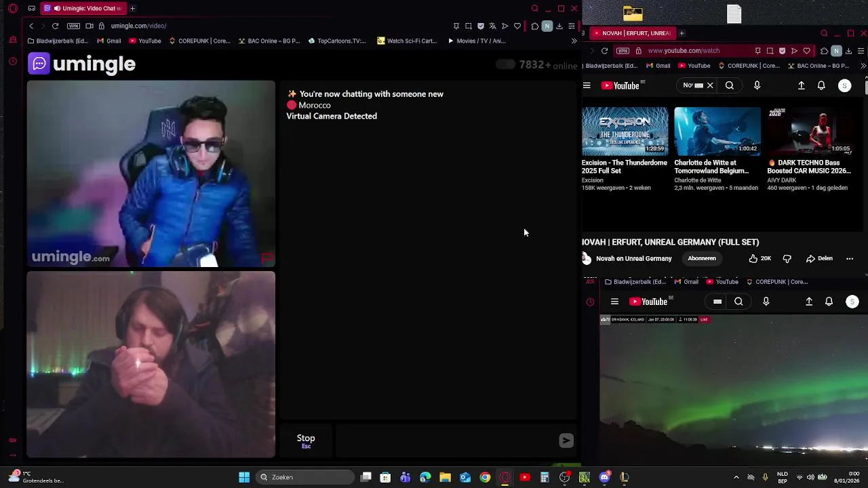
Task: Open BAC Online bookmark in umingle window
Action: 269,41
